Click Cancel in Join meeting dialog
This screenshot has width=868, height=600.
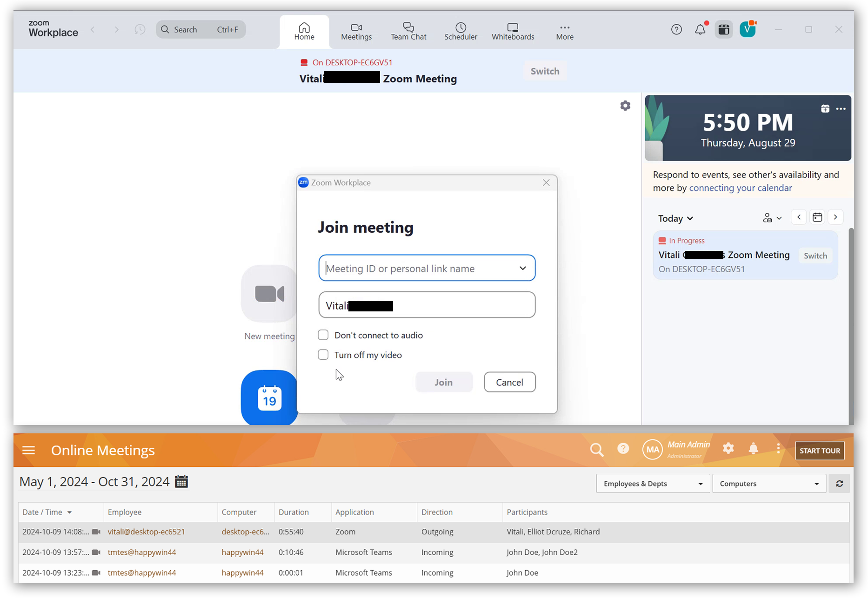[x=509, y=382]
